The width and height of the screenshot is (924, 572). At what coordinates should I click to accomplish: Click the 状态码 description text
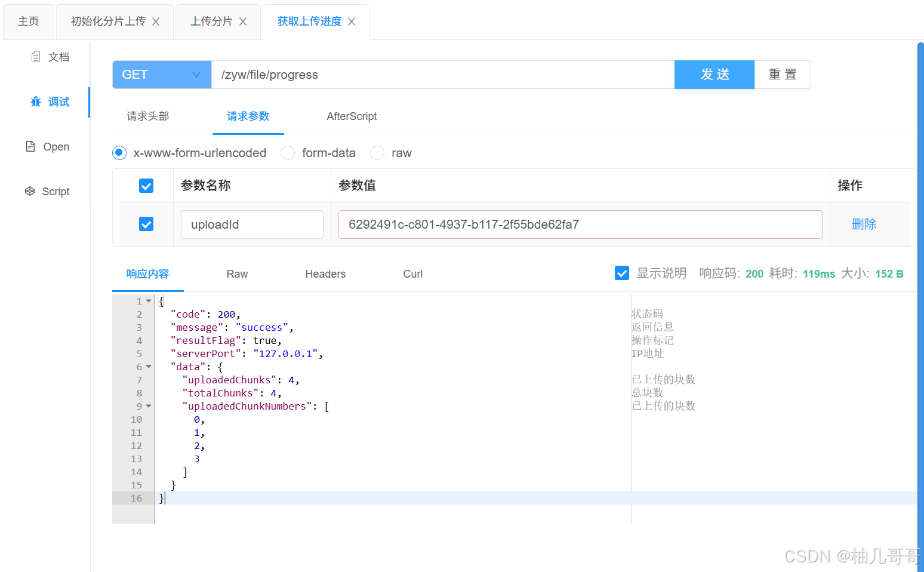(647, 313)
